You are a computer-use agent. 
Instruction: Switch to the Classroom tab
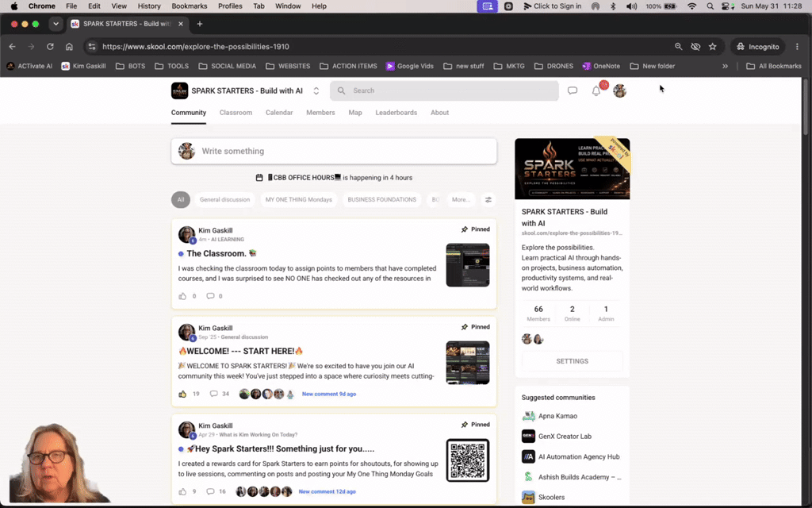tap(236, 113)
